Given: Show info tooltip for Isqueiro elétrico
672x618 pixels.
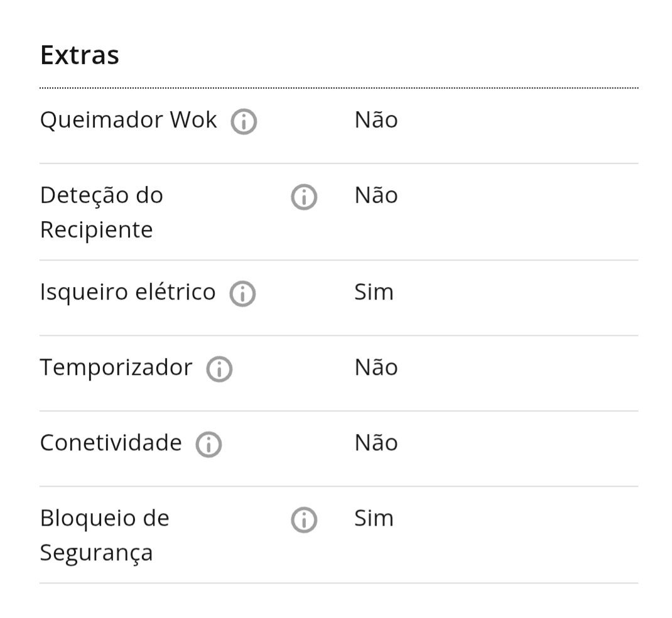Looking at the screenshot, I should (242, 294).
